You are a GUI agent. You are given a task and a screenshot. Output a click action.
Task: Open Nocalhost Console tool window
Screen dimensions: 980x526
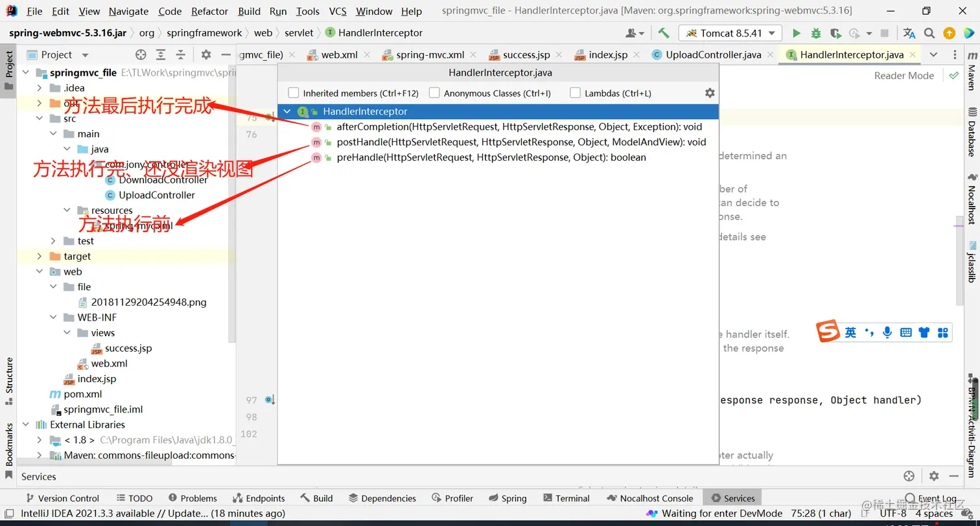[650, 498]
